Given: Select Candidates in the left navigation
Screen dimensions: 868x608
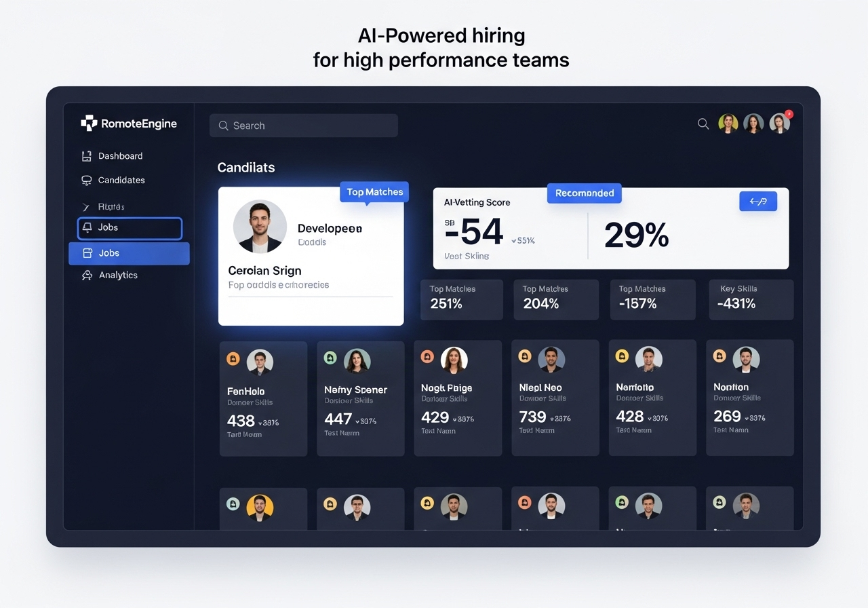Looking at the screenshot, I should pos(121,180).
